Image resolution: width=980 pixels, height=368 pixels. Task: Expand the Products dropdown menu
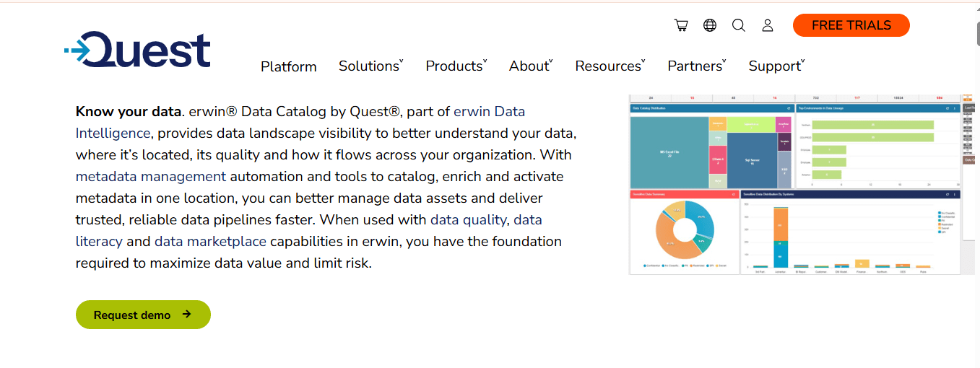pyautogui.click(x=456, y=66)
